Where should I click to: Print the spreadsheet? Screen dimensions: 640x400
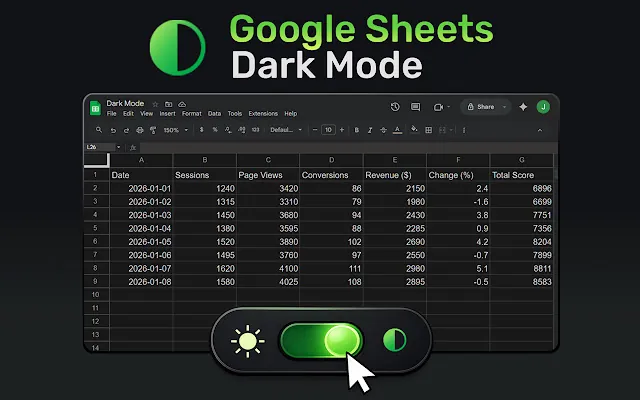coord(140,130)
